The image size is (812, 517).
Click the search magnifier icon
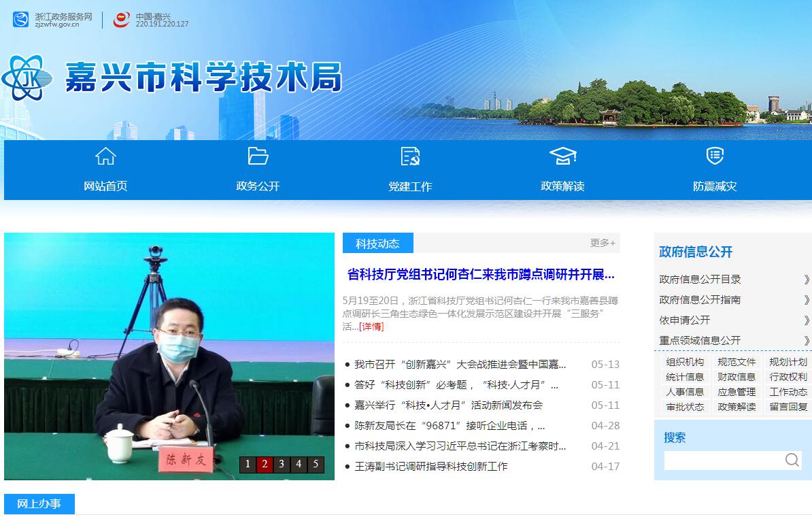(x=792, y=461)
